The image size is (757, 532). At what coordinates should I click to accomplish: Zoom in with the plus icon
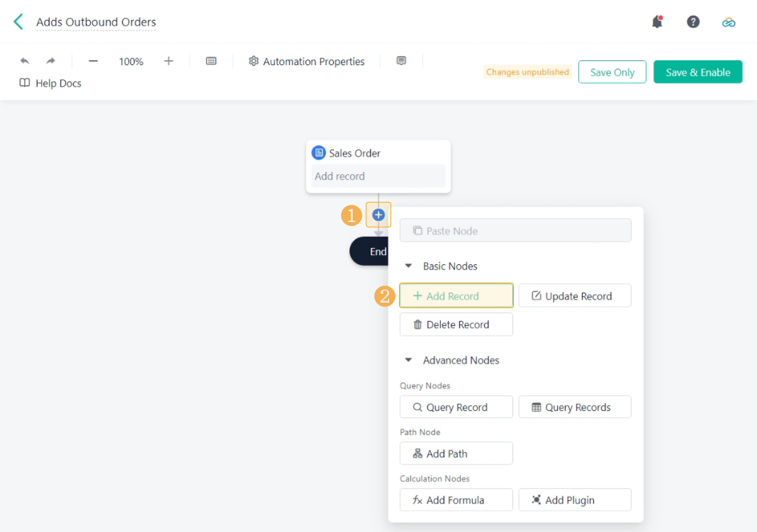[x=169, y=61]
